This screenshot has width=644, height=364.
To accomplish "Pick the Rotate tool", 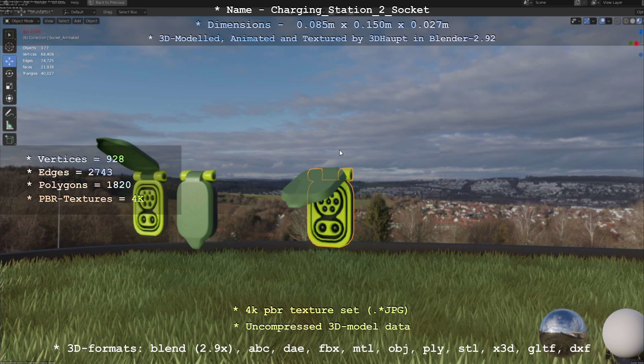I will (x=9, y=73).
